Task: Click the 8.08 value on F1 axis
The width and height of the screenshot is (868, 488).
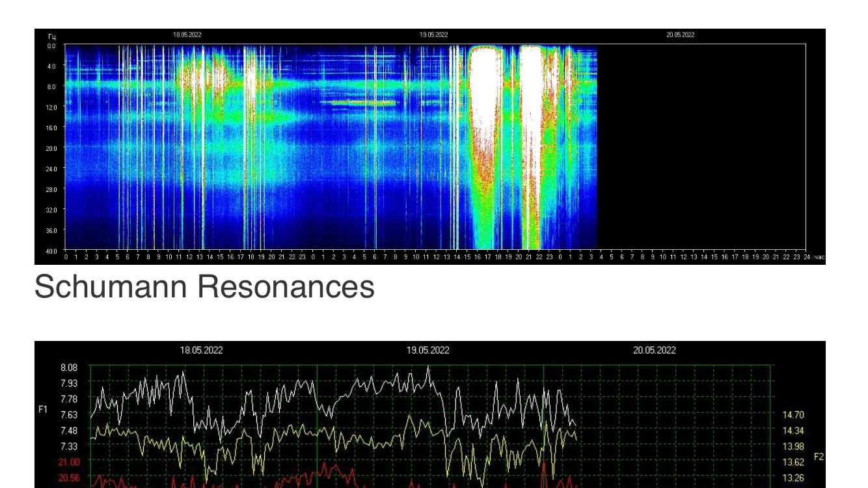Action: 69,368
